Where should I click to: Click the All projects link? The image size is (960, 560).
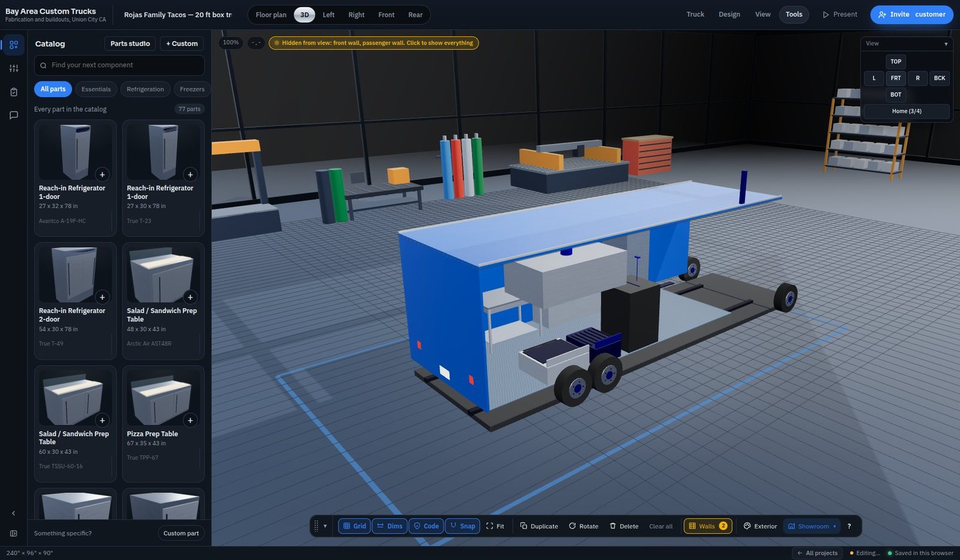point(817,553)
